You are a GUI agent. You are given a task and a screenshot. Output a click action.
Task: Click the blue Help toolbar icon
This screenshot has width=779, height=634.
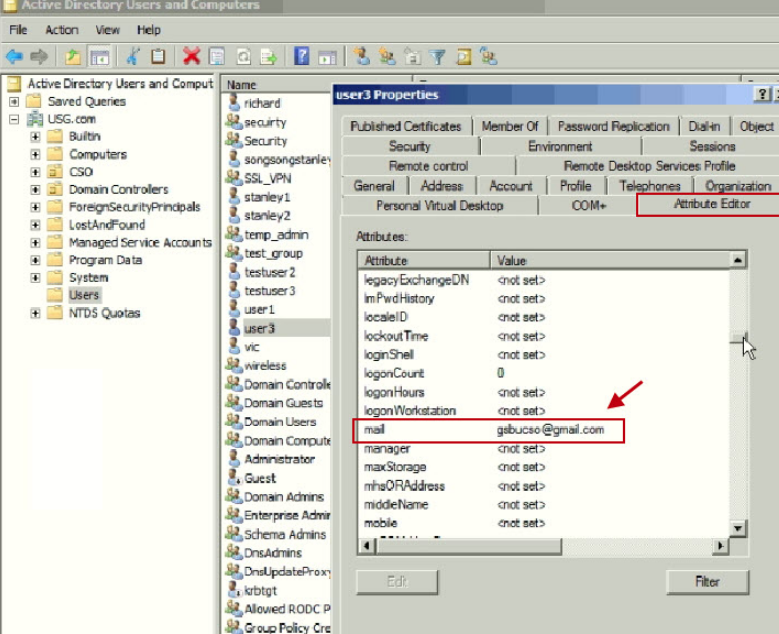(x=301, y=57)
